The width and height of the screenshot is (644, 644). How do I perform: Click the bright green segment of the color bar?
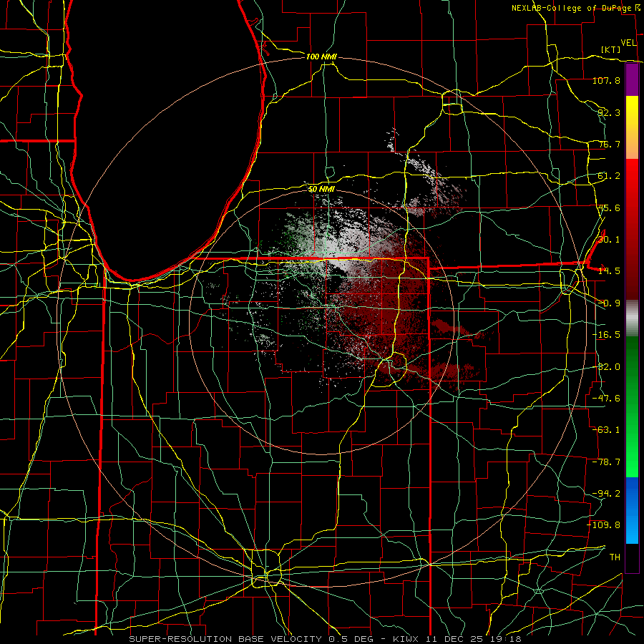click(632, 406)
